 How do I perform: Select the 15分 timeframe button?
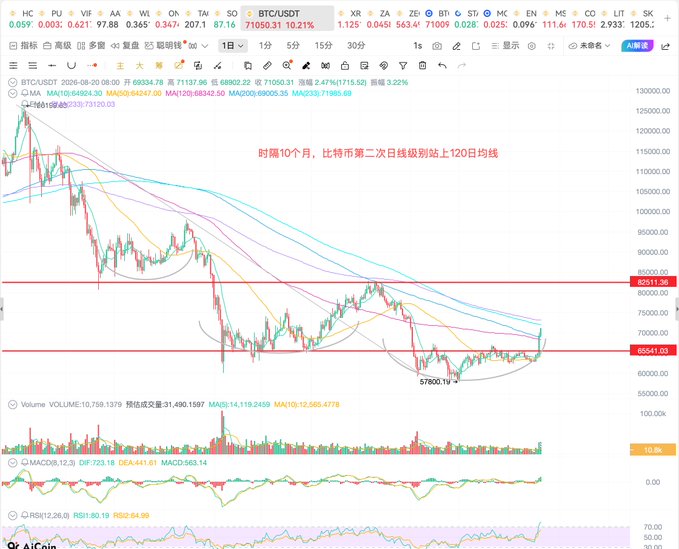point(323,45)
